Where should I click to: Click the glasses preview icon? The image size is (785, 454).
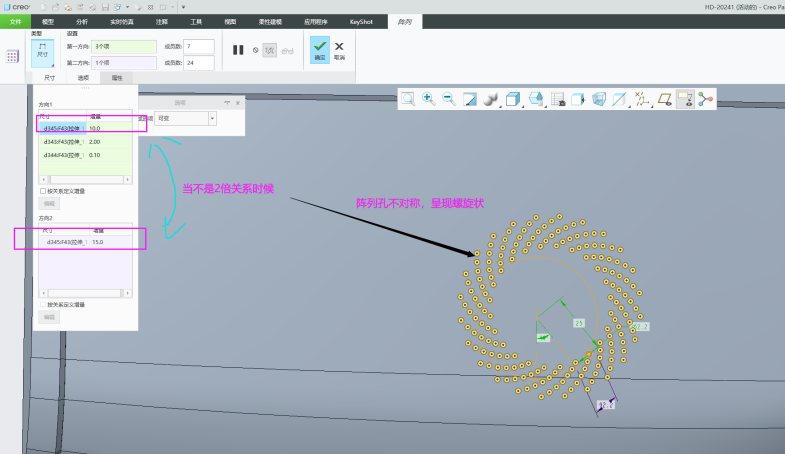pos(288,50)
